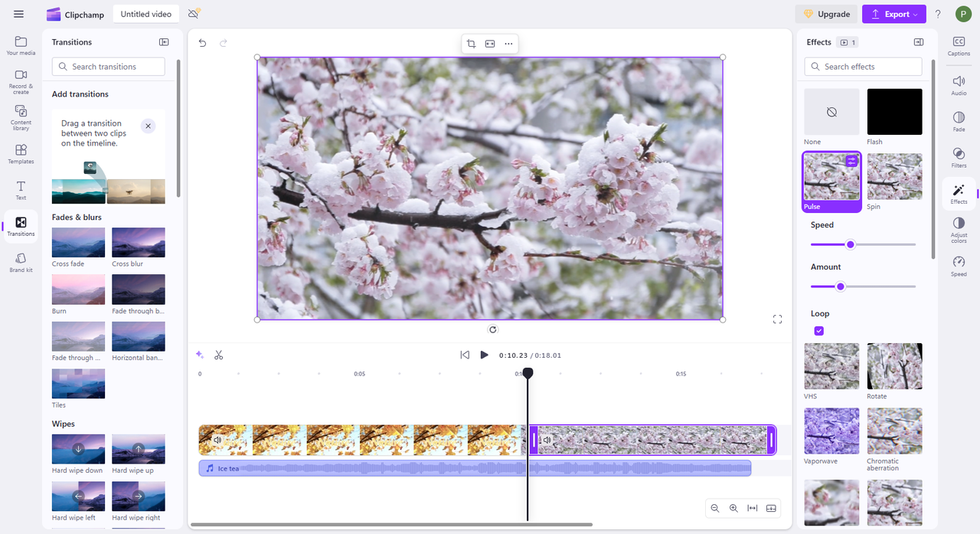Open the Speed tab in right sidebar
Image resolution: width=980 pixels, height=534 pixels.
[x=959, y=267]
